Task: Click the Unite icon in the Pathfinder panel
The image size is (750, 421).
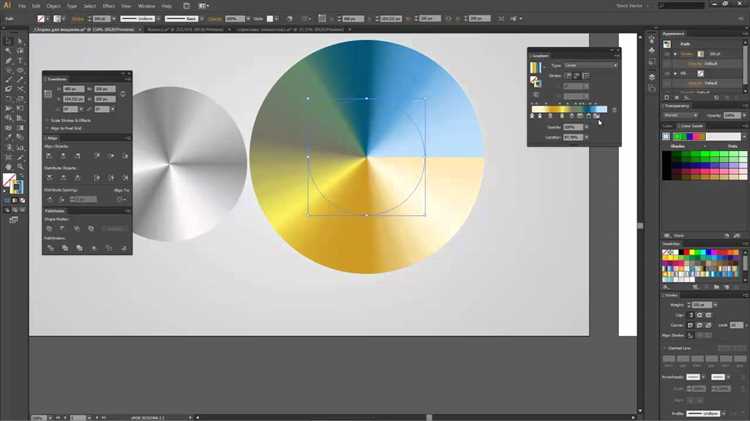Action: tap(51, 229)
